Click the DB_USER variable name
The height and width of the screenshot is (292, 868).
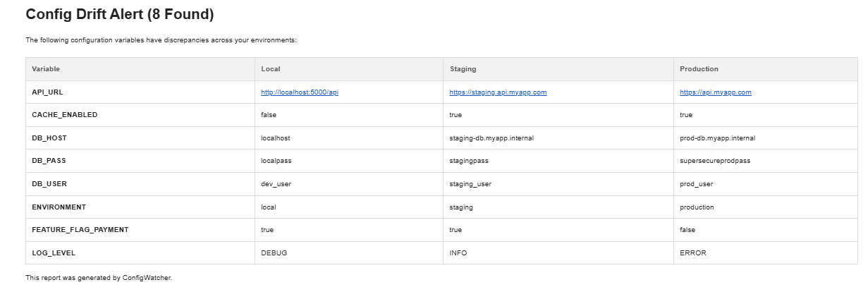[49, 184]
